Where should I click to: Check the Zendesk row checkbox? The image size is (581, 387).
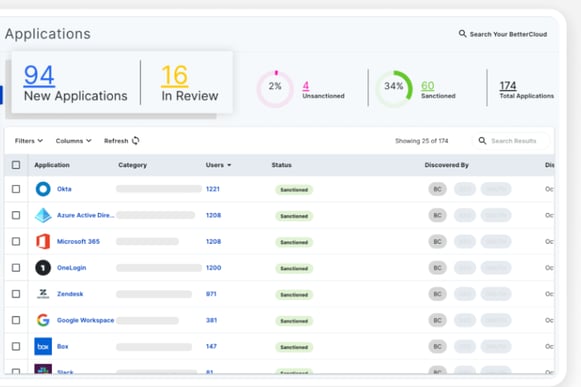pos(16,294)
